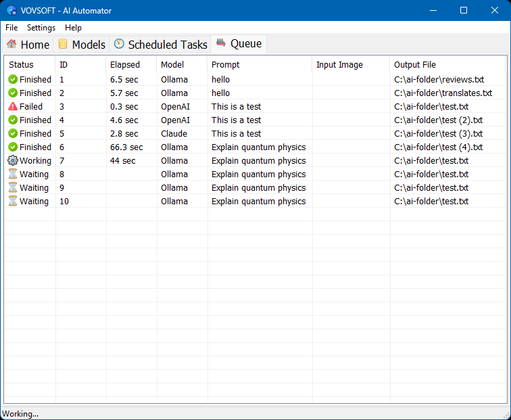The width and height of the screenshot is (511, 420).
Task: Select output path C:\ai-folder\translates.txt
Action: 443,93
